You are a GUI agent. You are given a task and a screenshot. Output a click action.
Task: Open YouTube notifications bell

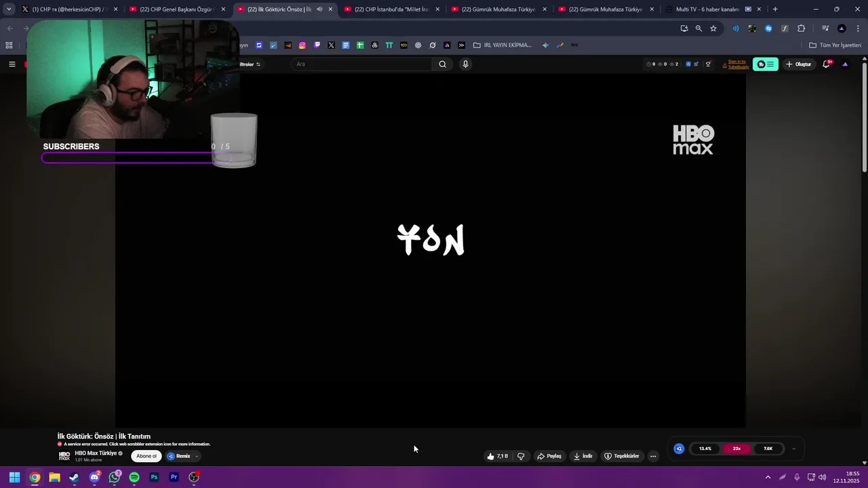pyautogui.click(x=826, y=64)
